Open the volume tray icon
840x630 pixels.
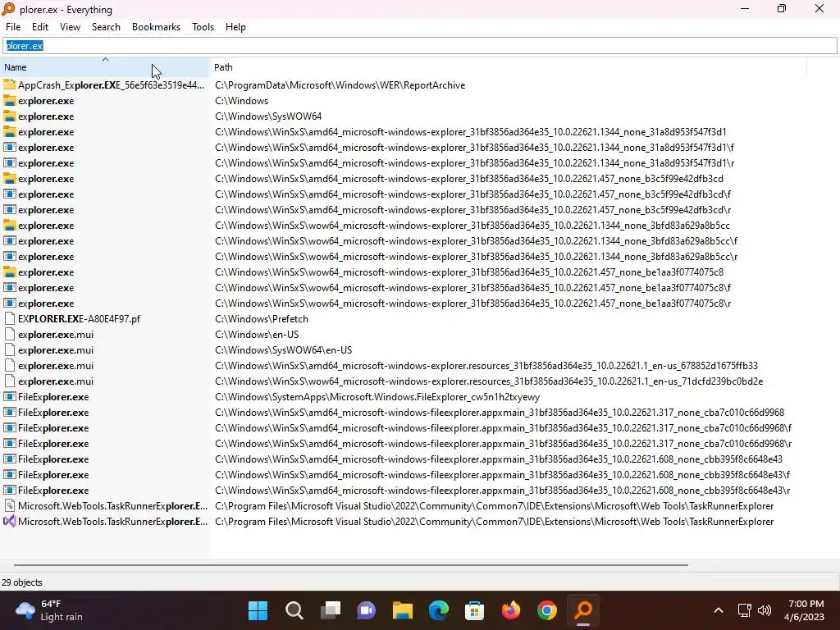(765, 610)
